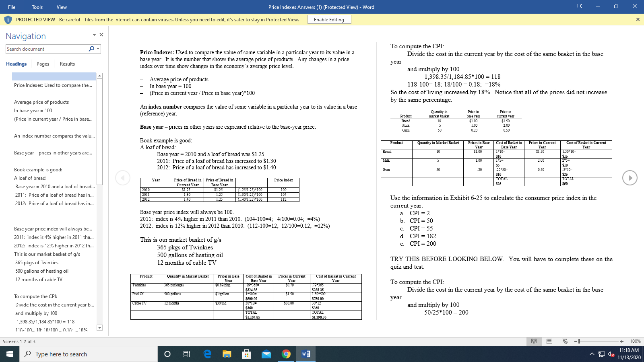
Task: Launch Google Chrome from the taskbar
Action: tap(286, 354)
